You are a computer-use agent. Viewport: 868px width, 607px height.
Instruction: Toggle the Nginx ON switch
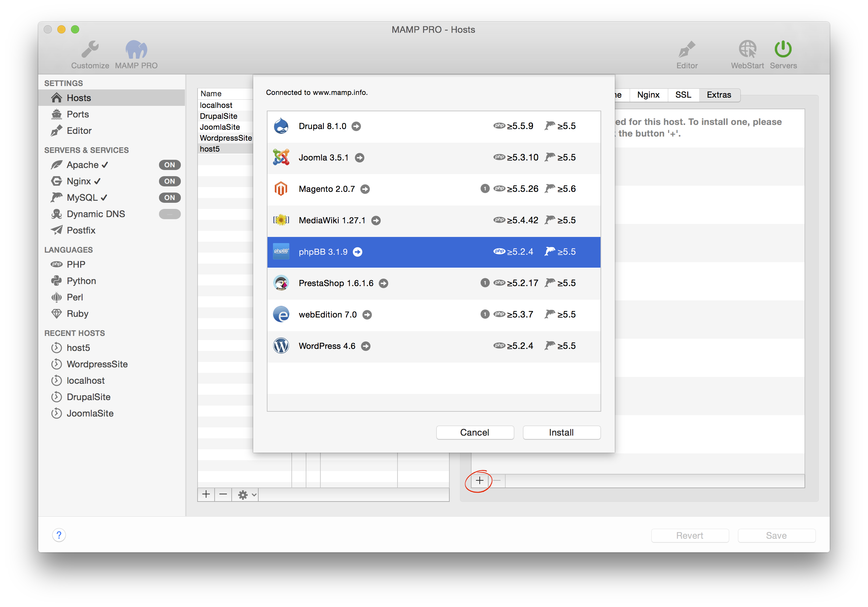(169, 181)
